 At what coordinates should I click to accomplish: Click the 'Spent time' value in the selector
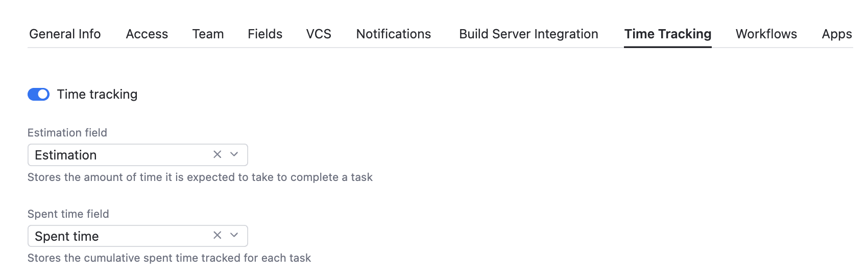pos(67,236)
